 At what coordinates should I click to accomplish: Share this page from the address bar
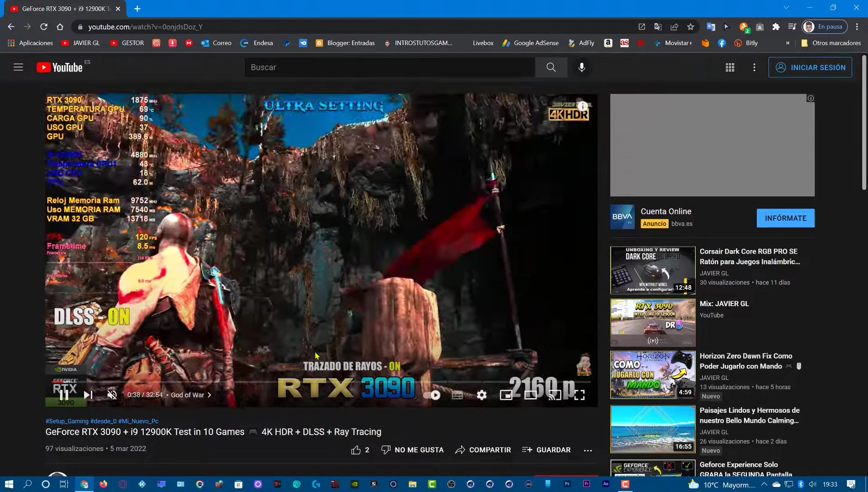point(675,27)
